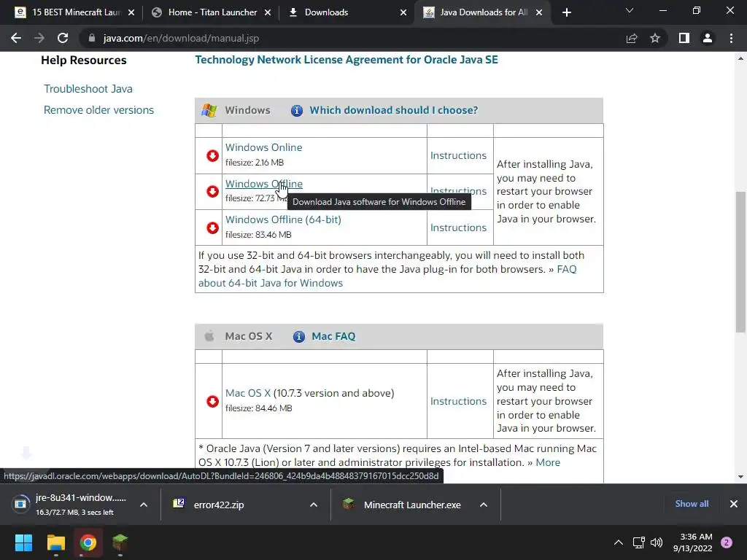Image resolution: width=747 pixels, height=560 pixels.
Task: Open the Technology Network License Agreement link
Action: pos(347,60)
